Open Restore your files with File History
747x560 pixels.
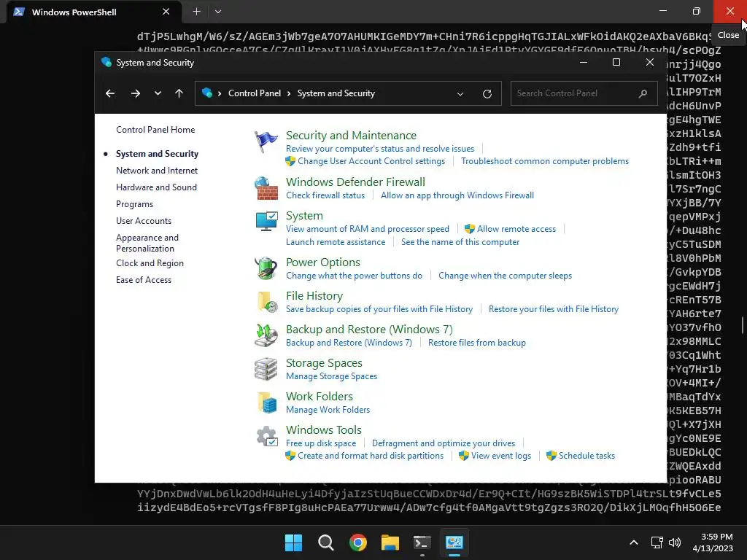point(554,309)
